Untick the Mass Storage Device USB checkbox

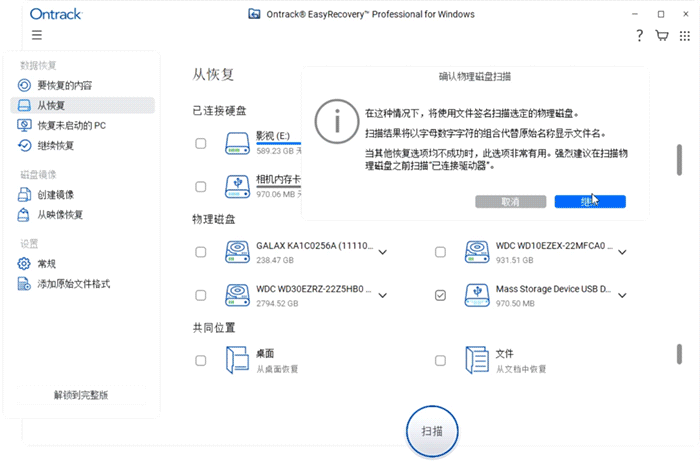(x=440, y=295)
